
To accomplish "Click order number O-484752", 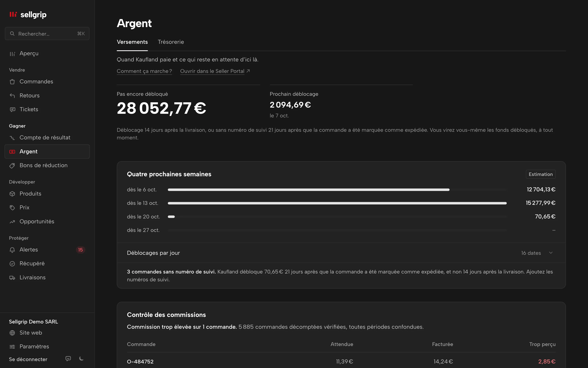I will (x=140, y=361).
